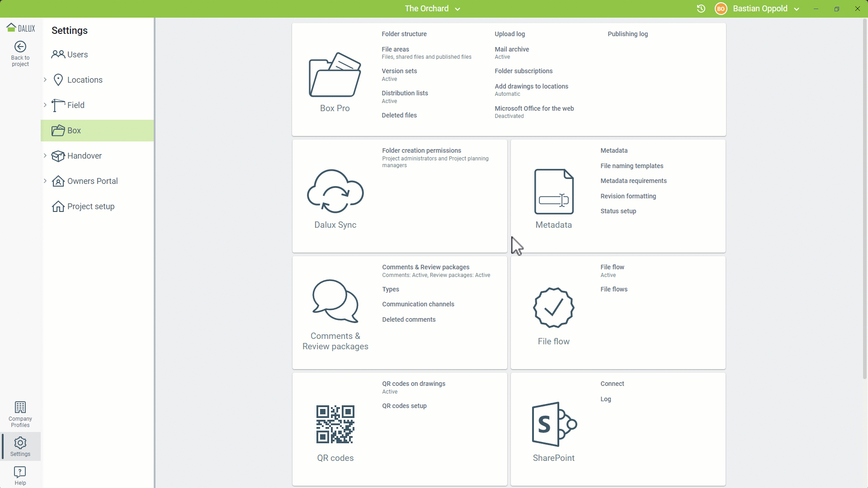Open the File naming templates link
This screenshot has height=488, width=868.
pos(632,166)
